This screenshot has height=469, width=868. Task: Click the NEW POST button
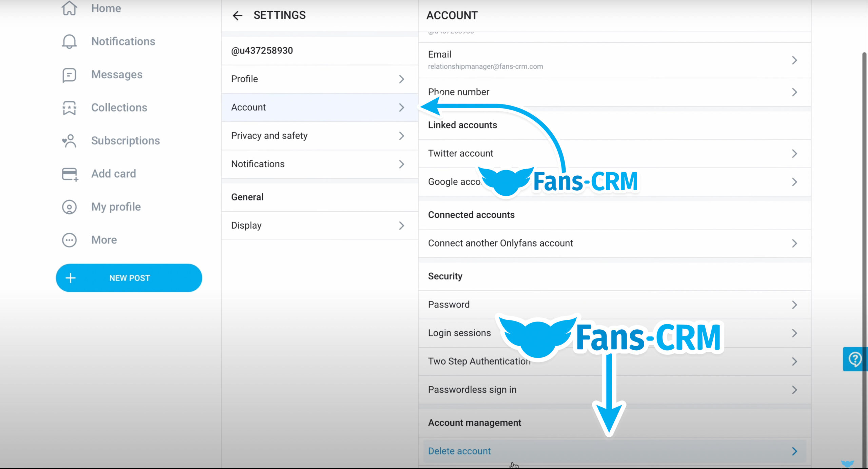click(x=130, y=278)
